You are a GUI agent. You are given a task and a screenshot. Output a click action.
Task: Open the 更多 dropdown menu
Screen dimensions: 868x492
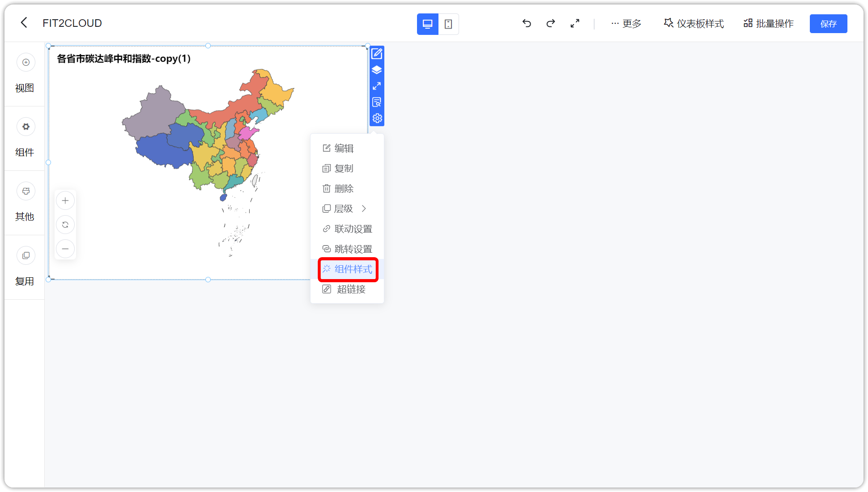click(x=626, y=24)
